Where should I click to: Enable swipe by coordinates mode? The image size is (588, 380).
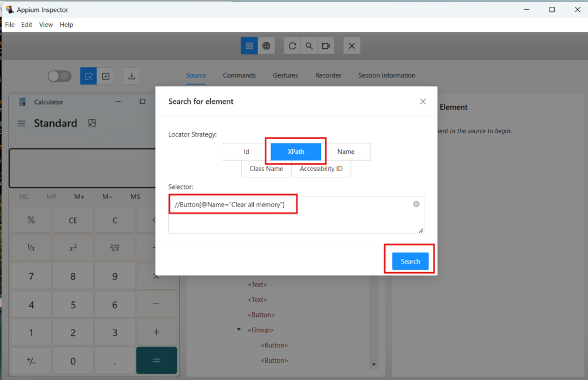pyautogui.click(x=106, y=75)
